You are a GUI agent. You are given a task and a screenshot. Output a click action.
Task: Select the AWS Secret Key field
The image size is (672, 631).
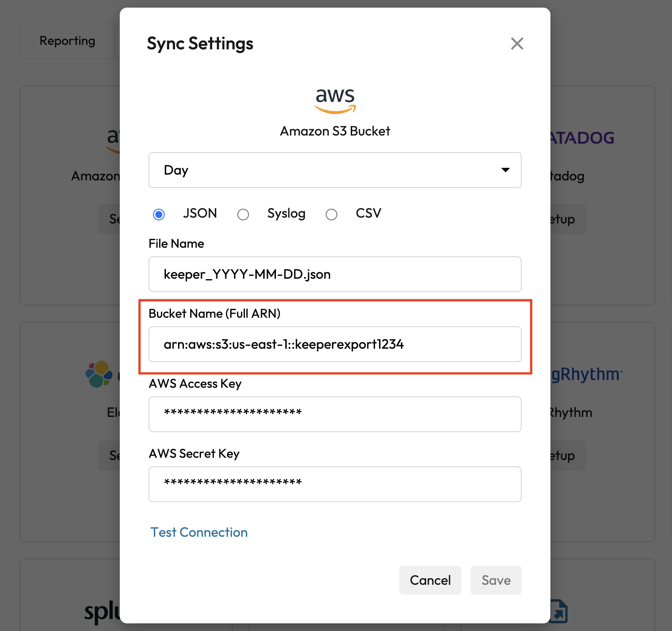click(x=335, y=484)
